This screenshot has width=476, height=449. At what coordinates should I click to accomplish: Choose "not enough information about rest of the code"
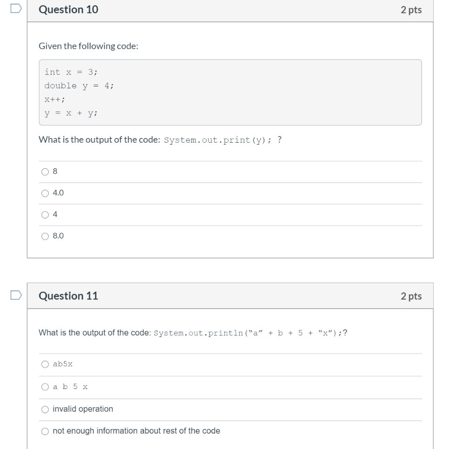coord(45,431)
